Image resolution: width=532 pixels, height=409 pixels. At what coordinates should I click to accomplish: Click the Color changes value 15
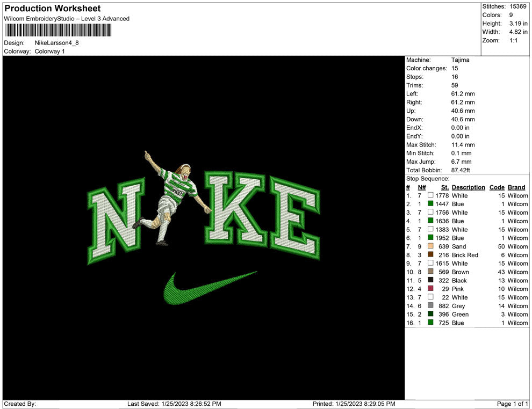point(455,68)
